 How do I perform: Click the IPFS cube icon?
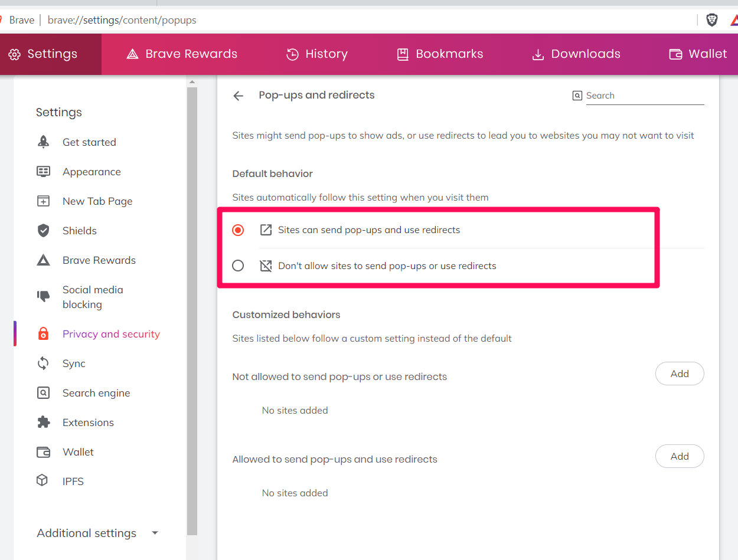click(x=42, y=480)
